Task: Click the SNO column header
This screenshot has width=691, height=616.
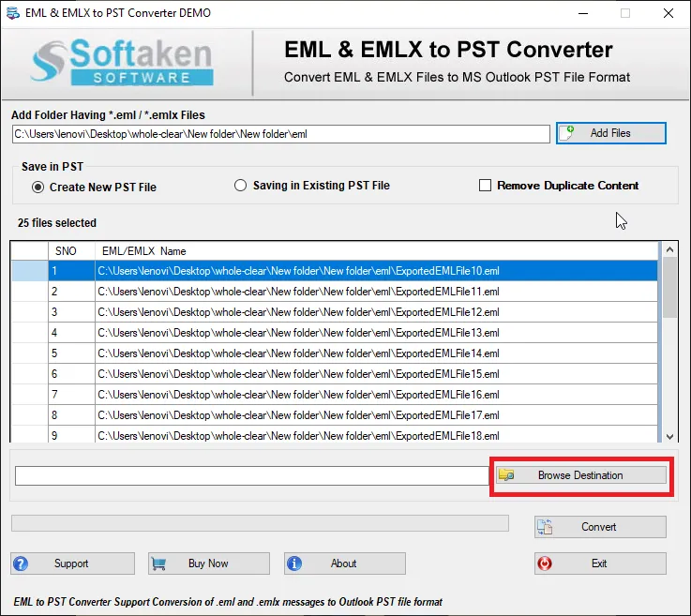Action: (71, 251)
